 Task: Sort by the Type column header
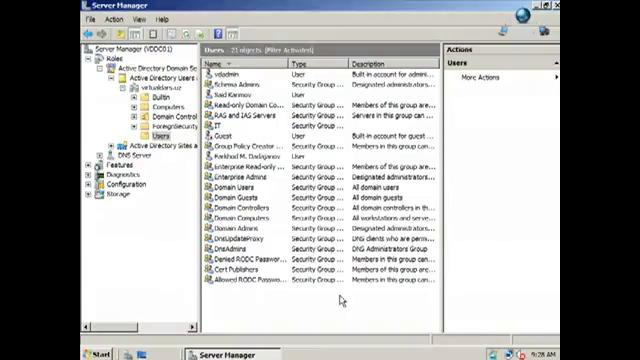tap(318, 64)
